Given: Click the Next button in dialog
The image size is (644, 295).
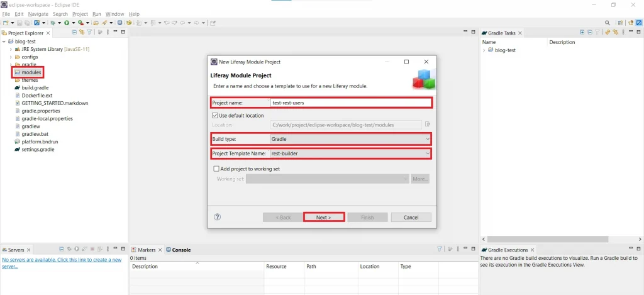Looking at the screenshot, I should click(x=324, y=218).
